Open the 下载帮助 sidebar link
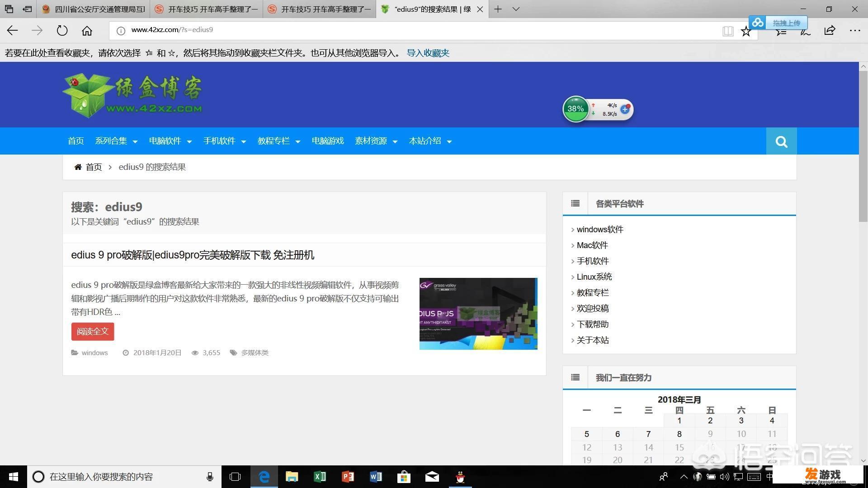 593,324
